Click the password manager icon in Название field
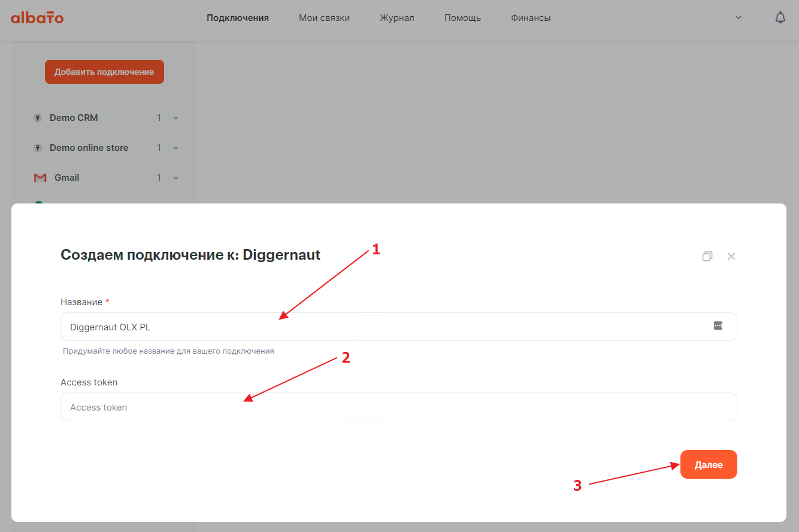The width and height of the screenshot is (799, 532). click(718, 326)
